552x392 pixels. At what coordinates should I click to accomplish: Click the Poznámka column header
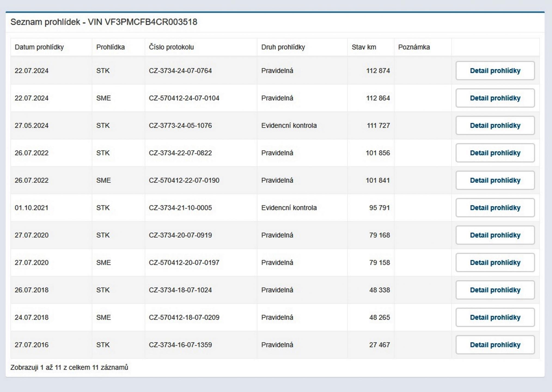coord(414,47)
